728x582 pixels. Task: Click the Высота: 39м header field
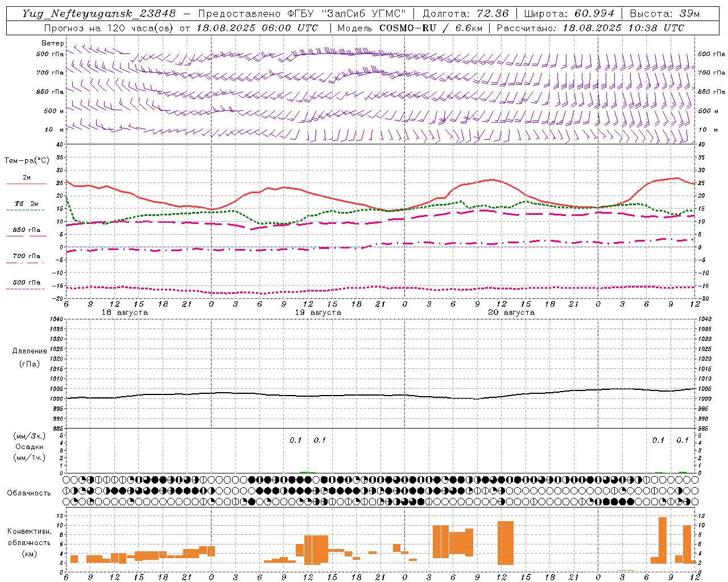tap(665, 13)
